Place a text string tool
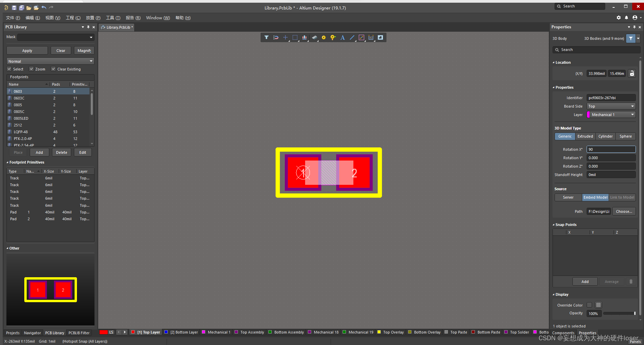 pos(343,37)
